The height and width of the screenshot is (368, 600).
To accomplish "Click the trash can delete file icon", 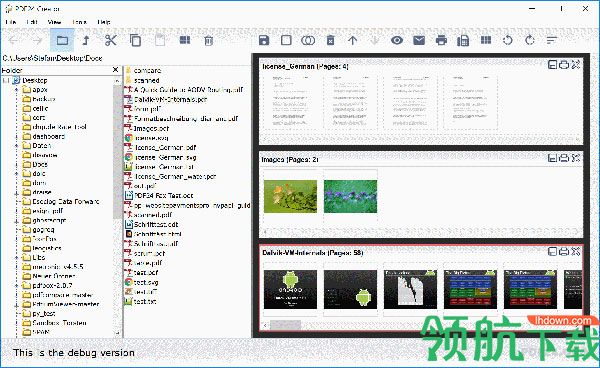I will click(x=209, y=41).
